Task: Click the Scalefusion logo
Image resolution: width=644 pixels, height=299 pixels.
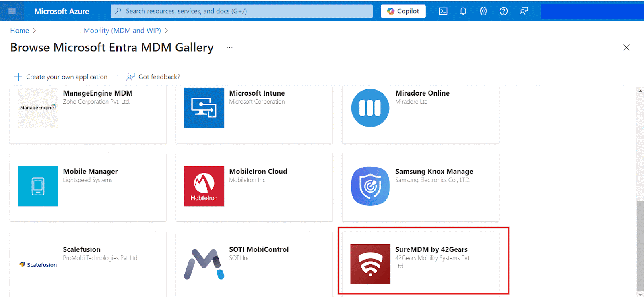Action: click(38, 265)
